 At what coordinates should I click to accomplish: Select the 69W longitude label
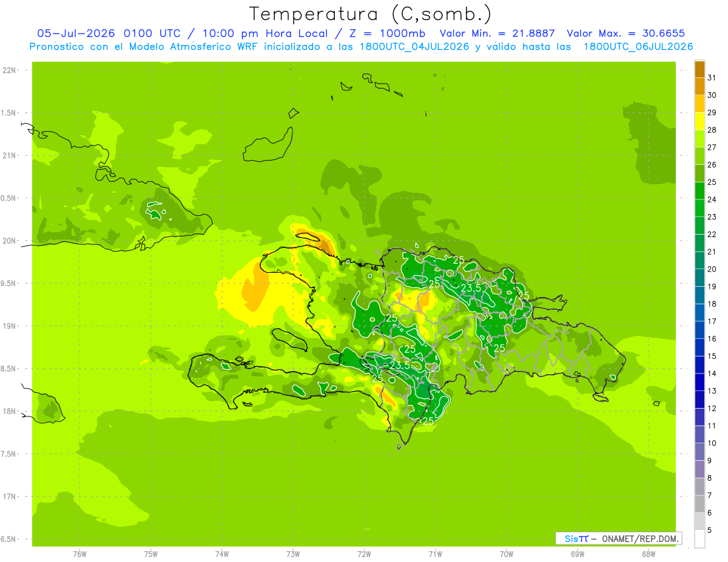pos(577,554)
